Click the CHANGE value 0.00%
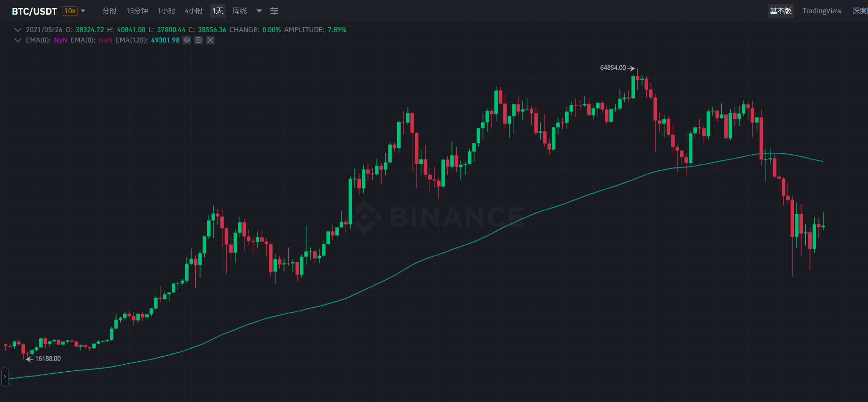Image resolution: width=868 pixels, height=402 pixels. 272,30
